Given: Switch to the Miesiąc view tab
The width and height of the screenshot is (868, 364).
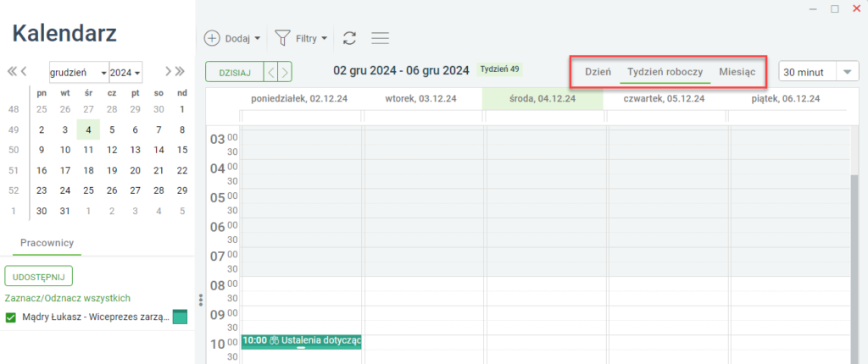Looking at the screenshot, I should [x=737, y=72].
